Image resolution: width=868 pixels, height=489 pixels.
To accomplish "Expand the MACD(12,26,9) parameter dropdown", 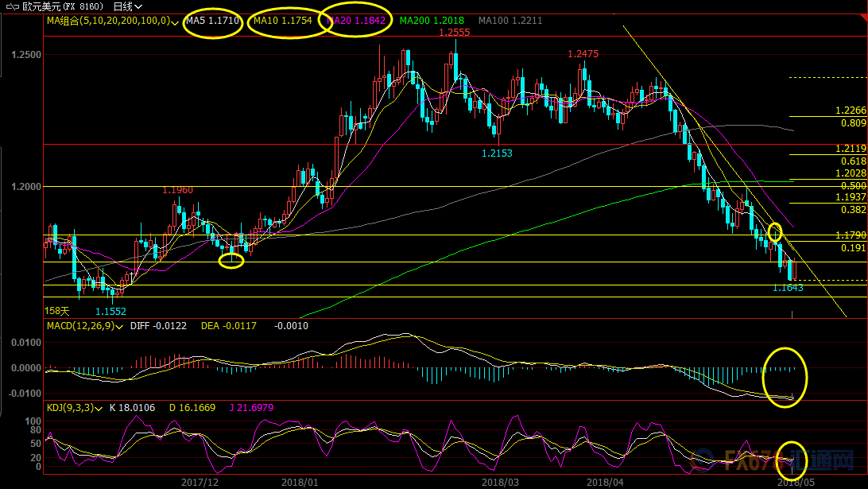I will pyautogui.click(x=119, y=326).
